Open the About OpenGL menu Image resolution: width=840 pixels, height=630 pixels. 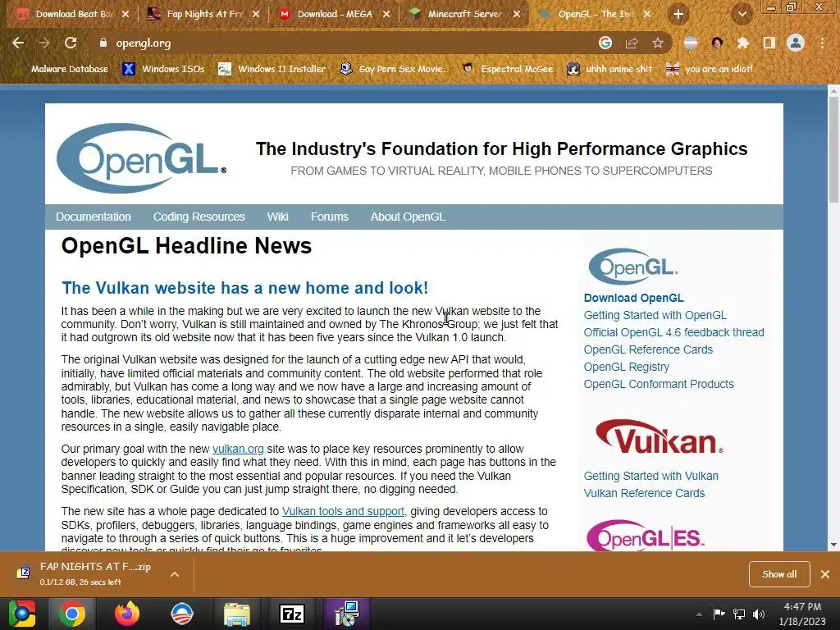point(408,217)
